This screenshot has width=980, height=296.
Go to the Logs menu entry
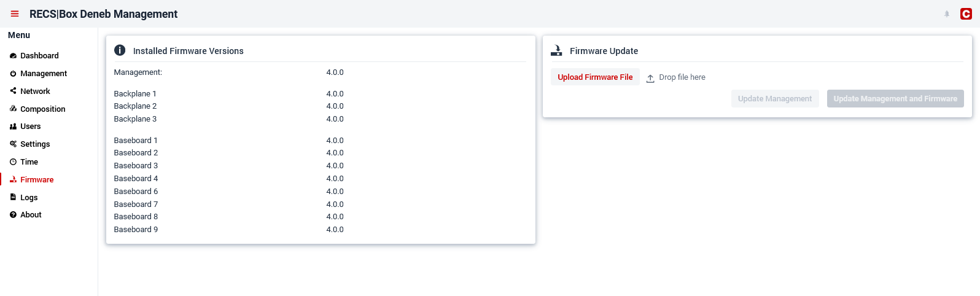[29, 198]
